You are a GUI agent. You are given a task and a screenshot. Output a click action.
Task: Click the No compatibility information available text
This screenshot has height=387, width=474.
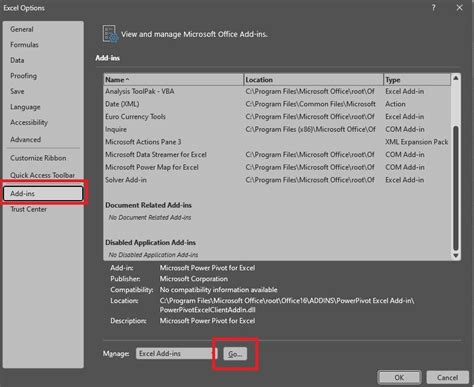point(218,290)
